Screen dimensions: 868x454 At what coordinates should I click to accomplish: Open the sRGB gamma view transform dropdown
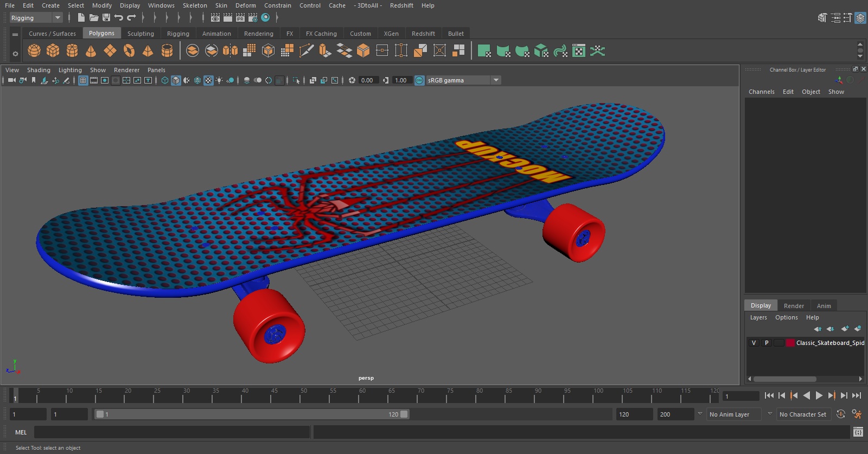click(463, 80)
